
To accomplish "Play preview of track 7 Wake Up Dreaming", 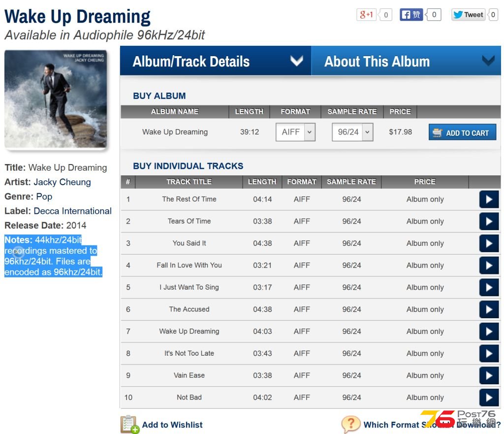I will (489, 332).
